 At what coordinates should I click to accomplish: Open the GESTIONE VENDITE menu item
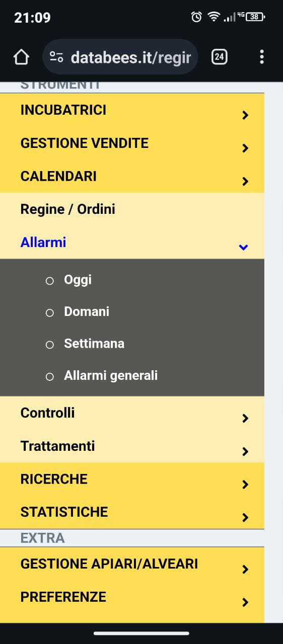(x=132, y=143)
